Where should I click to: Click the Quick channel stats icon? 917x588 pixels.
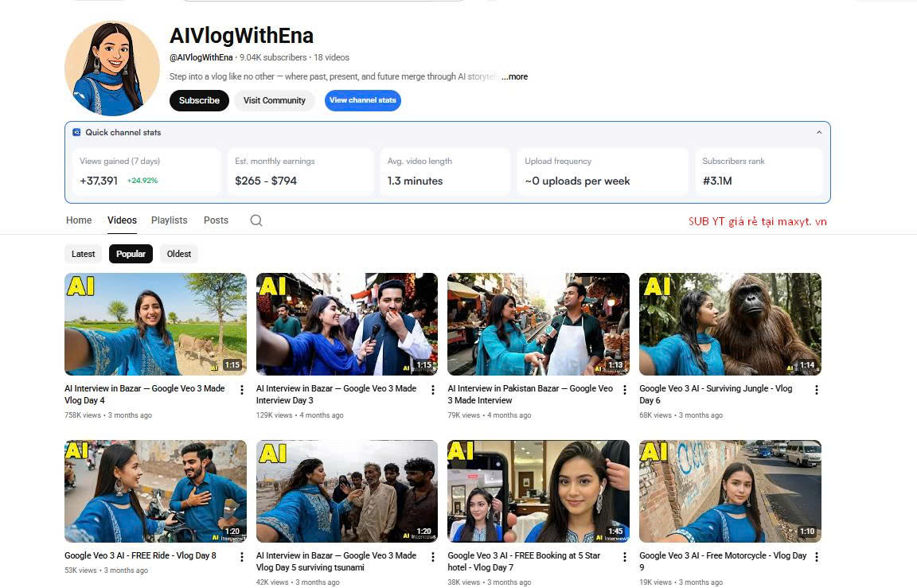76,133
